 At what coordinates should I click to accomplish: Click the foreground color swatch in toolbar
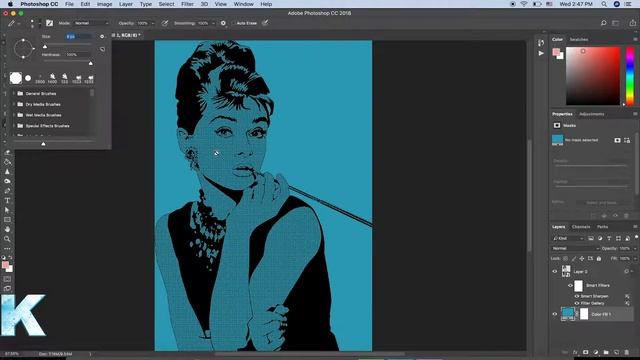(5, 265)
